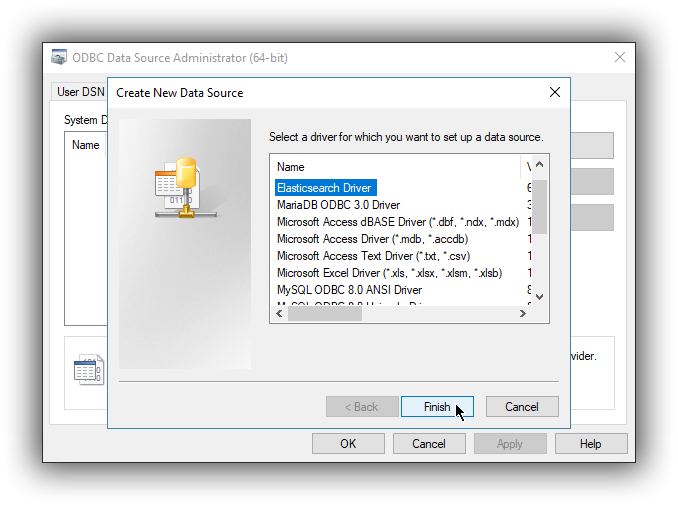Switch to the User DSN tab
This screenshot has width=678, height=505.
(80, 92)
